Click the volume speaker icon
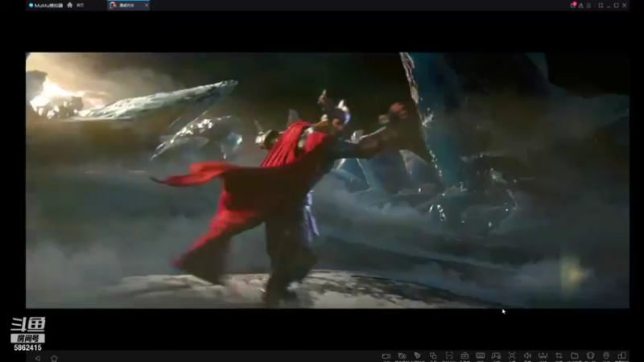This screenshot has width=644, height=362. coord(527,356)
